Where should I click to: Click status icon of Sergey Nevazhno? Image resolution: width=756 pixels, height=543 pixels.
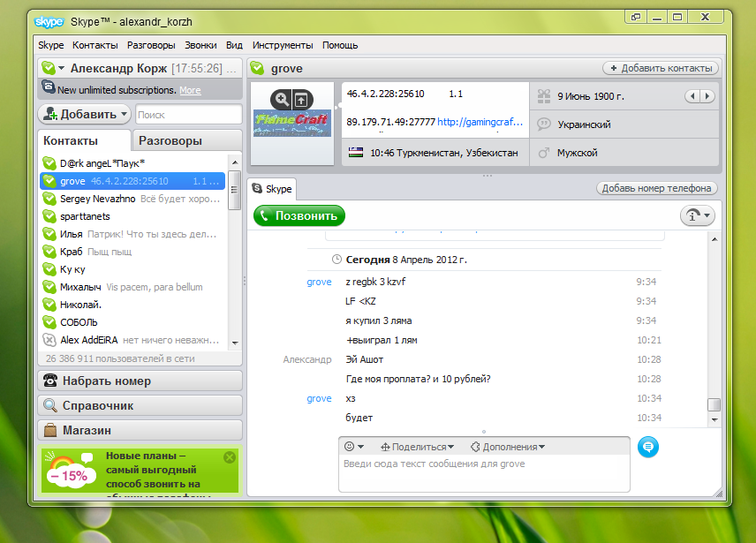tap(49, 199)
